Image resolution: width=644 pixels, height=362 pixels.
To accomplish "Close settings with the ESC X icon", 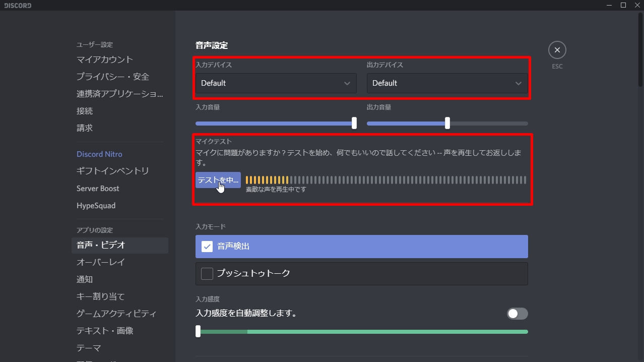I will pyautogui.click(x=557, y=50).
